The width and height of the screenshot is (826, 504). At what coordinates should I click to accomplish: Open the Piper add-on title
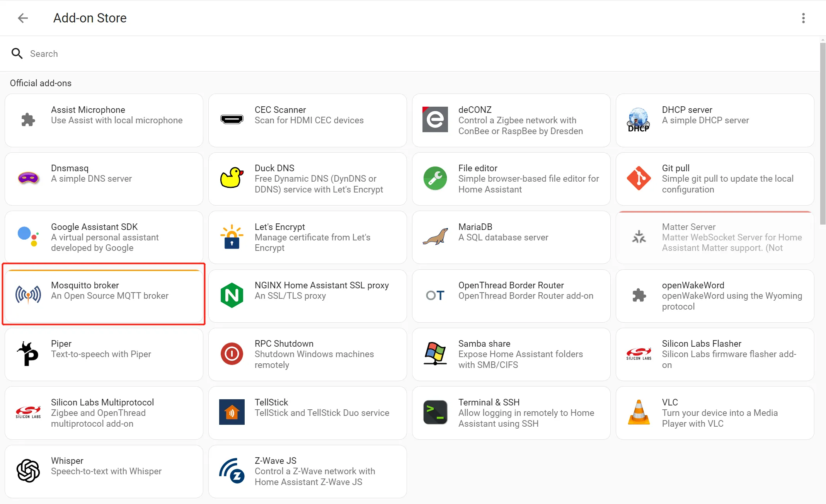(61, 344)
